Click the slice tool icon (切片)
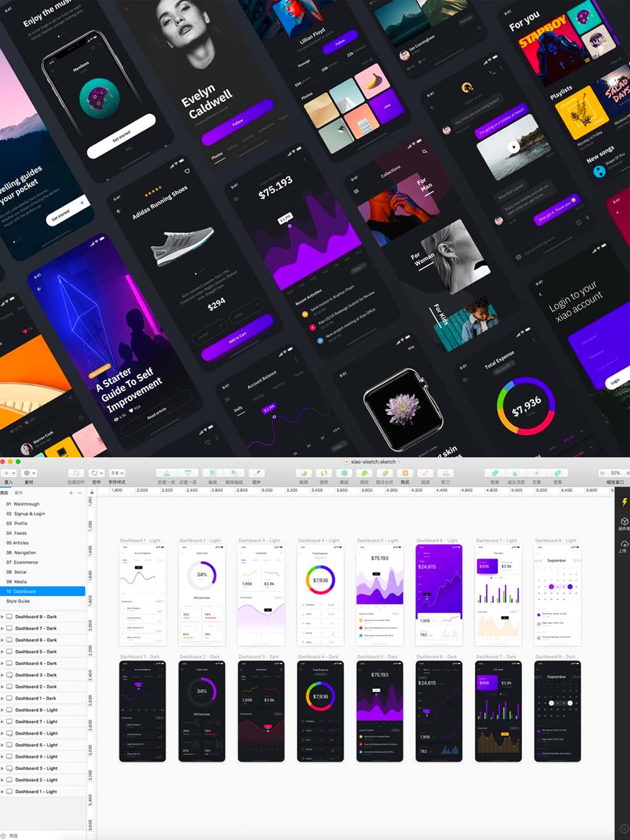The image size is (630, 840). tap(257, 474)
